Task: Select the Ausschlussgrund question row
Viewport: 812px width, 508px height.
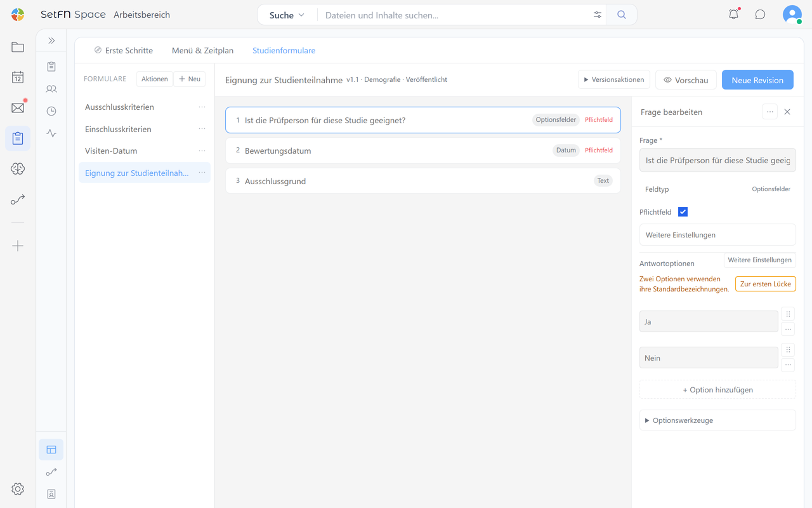Action: 423,181
